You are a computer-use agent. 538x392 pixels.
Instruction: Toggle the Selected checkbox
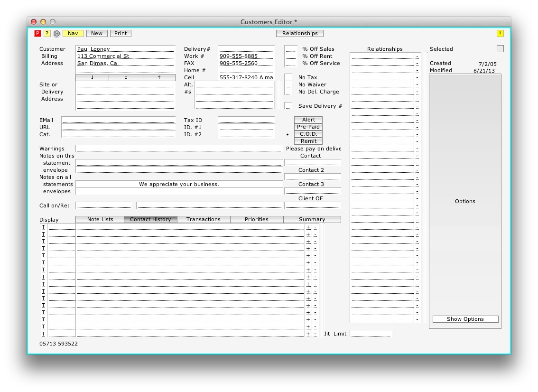click(x=500, y=49)
